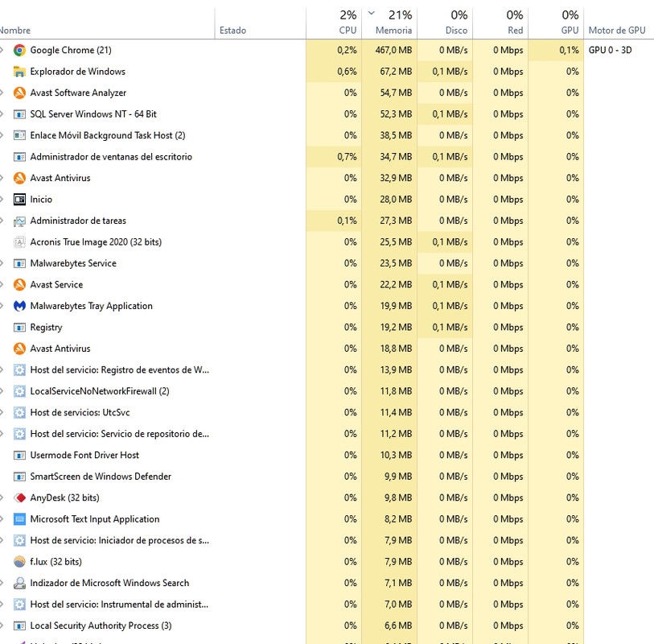
Task: Click the LocalServiceNoNetworkFirewall gear icon
Action: 19,391
